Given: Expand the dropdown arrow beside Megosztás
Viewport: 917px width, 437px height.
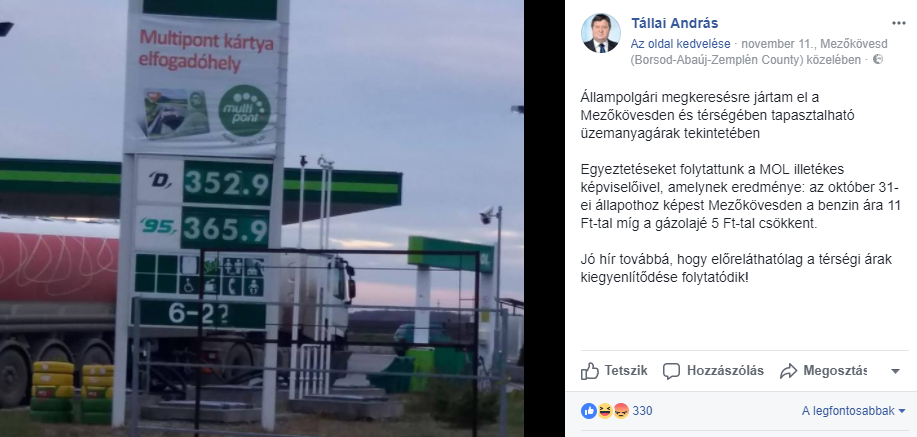Looking at the screenshot, I should pos(895,371).
